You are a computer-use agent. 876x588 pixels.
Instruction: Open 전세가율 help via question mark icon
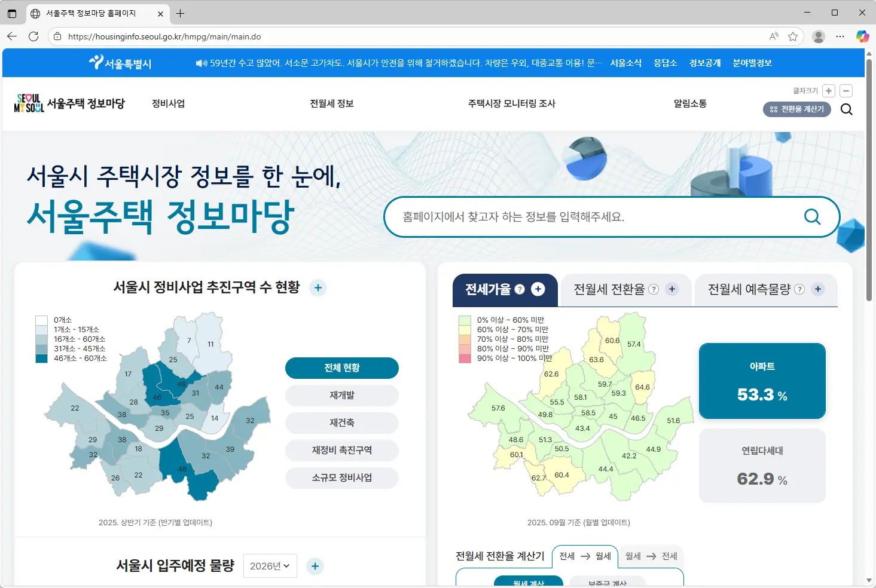click(x=520, y=289)
